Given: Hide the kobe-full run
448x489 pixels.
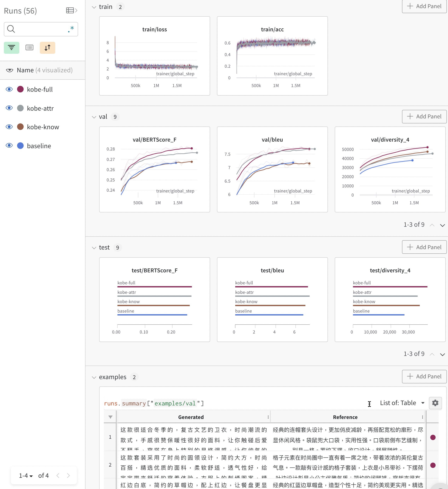Looking at the screenshot, I should (x=9, y=89).
